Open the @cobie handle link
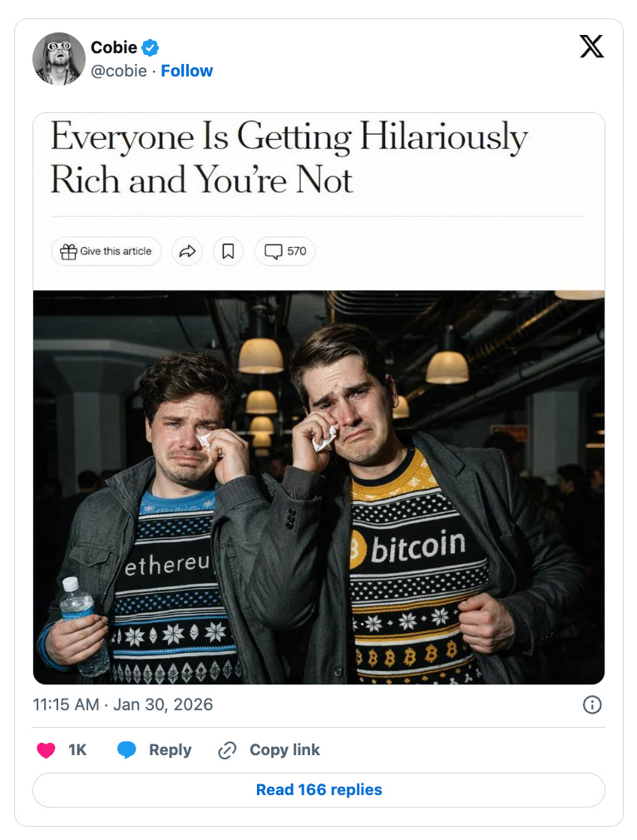The height and width of the screenshot is (840, 637). pyautogui.click(x=119, y=71)
